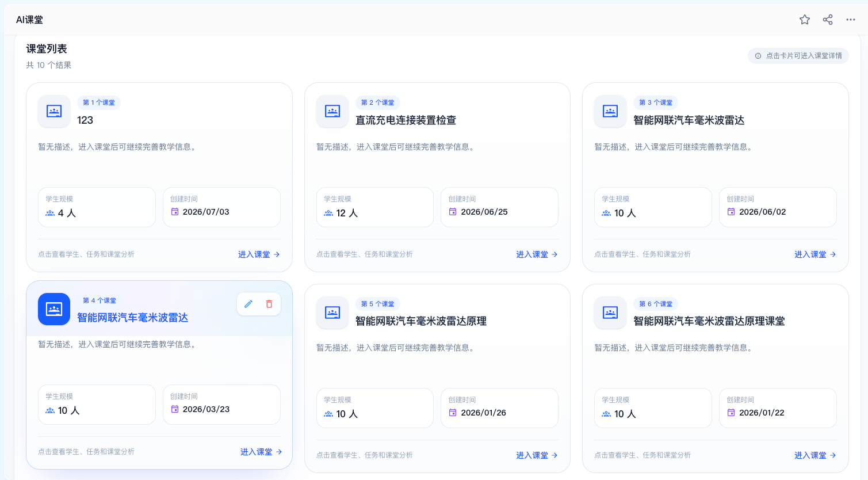Click 进入课堂 on 直流充电连接装置检查 card

[x=537, y=254]
